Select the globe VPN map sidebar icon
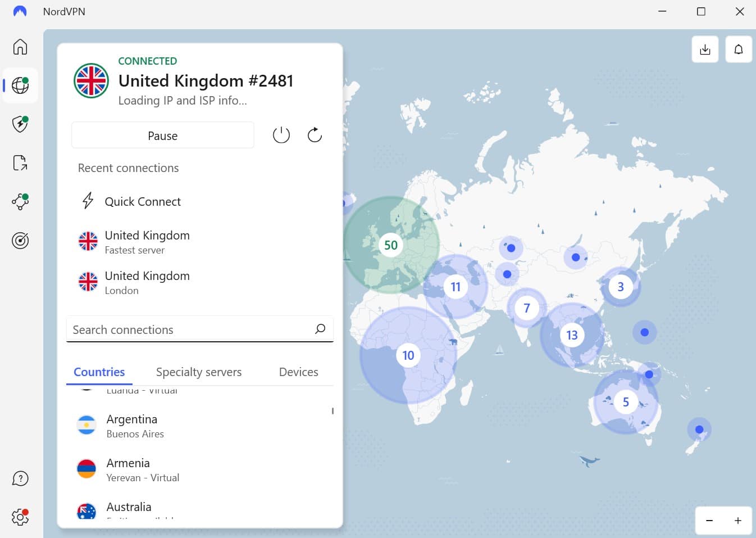 click(20, 85)
